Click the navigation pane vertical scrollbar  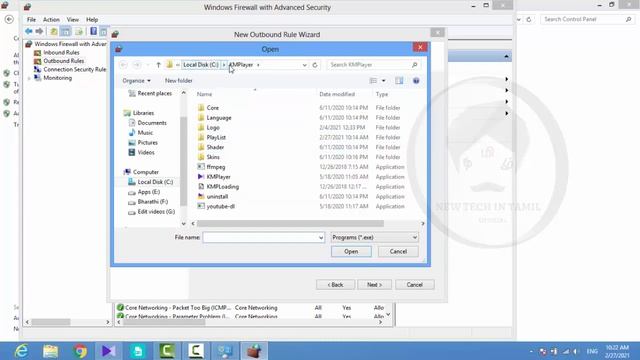tap(183, 161)
